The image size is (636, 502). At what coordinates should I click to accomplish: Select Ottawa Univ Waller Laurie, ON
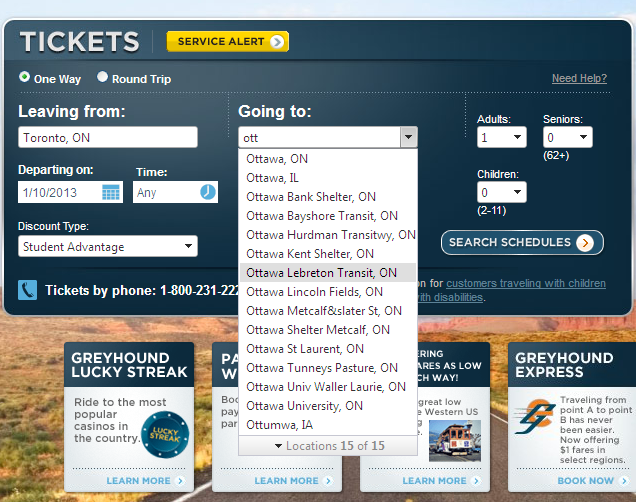(x=328, y=387)
